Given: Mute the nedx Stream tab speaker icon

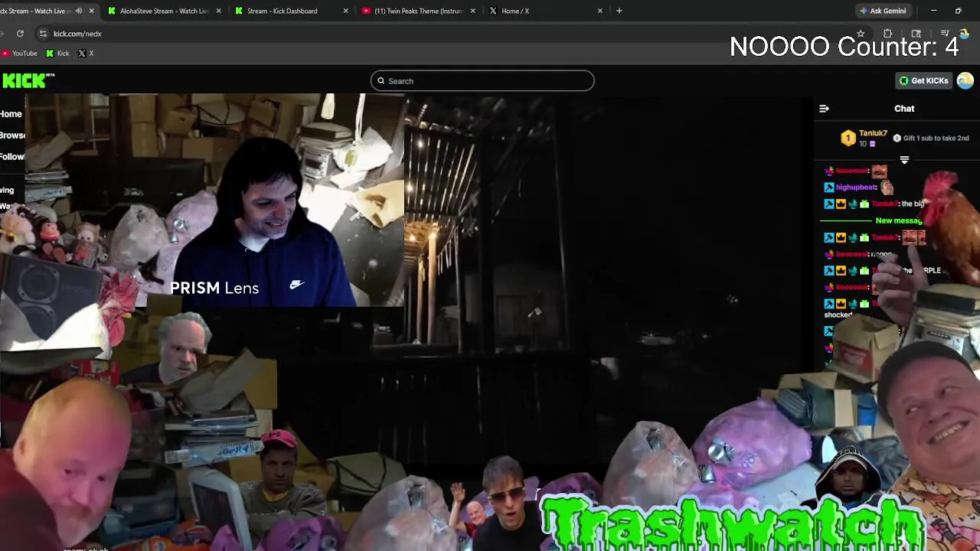Looking at the screenshot, I should 79,11.
